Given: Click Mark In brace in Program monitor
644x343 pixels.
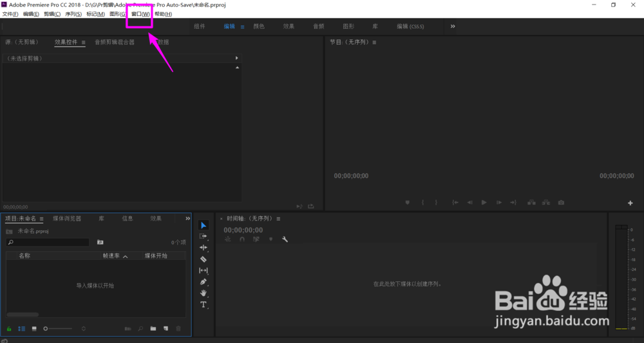Looking at the screenshot, I should [x=422, y=202].
